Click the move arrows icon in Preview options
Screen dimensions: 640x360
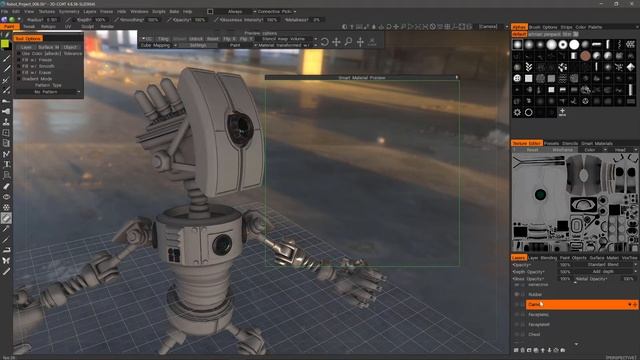click(x=336, y=42)
